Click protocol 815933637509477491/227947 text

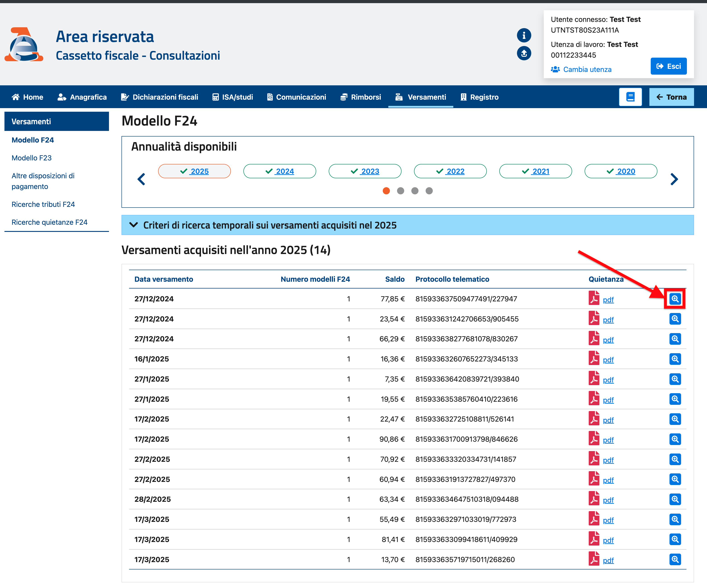click(x=466, y=299)
